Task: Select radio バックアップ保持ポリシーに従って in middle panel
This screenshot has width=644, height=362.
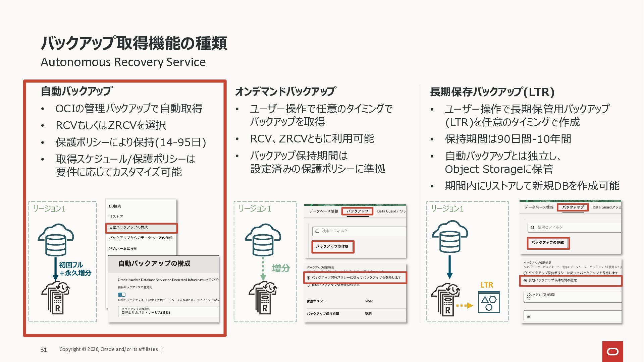Action: pyautogui.click(x=309, y=278)
